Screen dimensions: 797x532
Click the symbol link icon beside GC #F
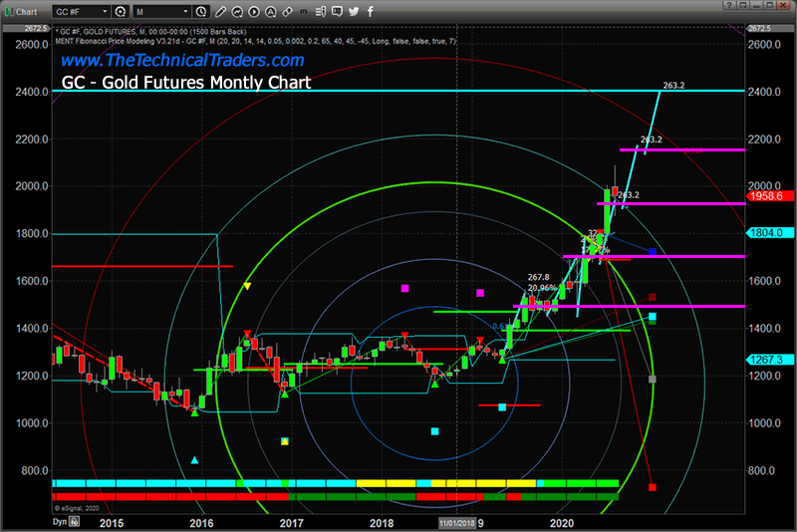pos(120,11)
